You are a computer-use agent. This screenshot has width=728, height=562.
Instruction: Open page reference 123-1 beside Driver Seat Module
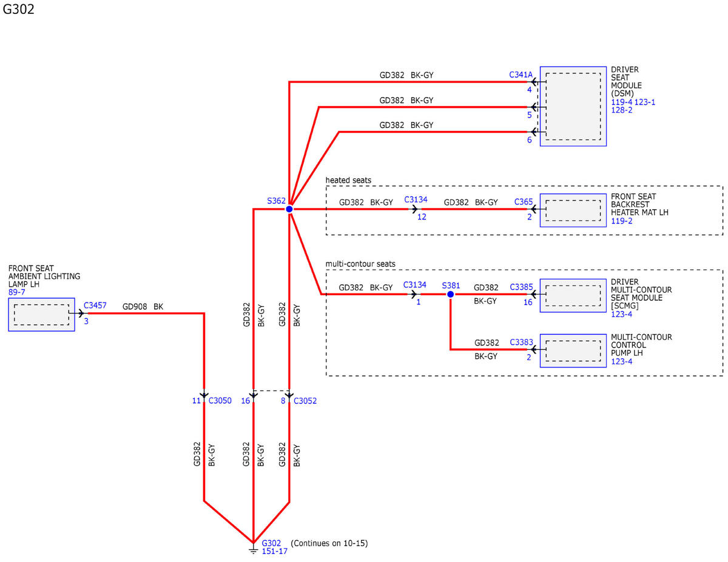(645, 102)
